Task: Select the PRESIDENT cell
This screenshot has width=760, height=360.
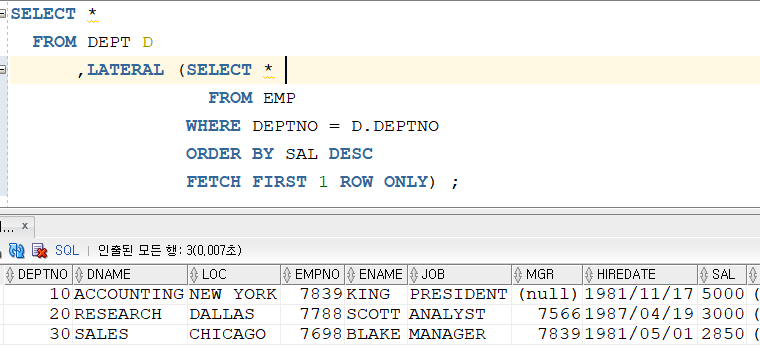Action: click(x=459, y=294)
